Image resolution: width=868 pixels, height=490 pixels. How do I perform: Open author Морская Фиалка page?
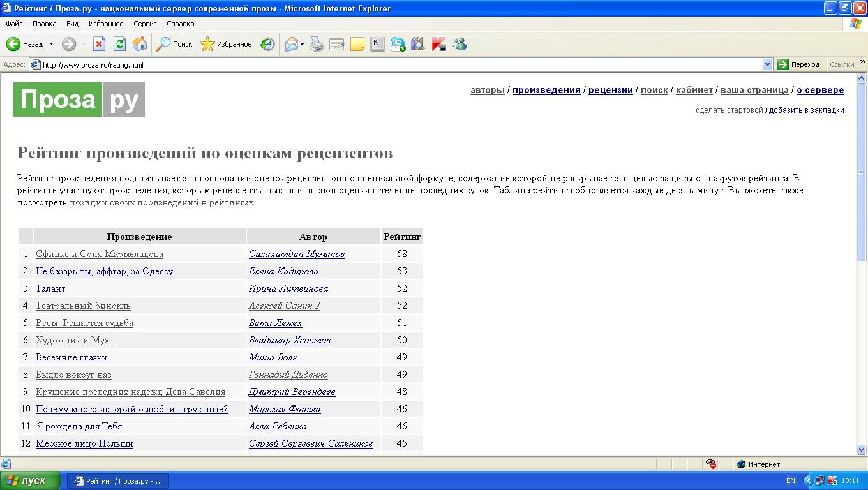[285, 409]
